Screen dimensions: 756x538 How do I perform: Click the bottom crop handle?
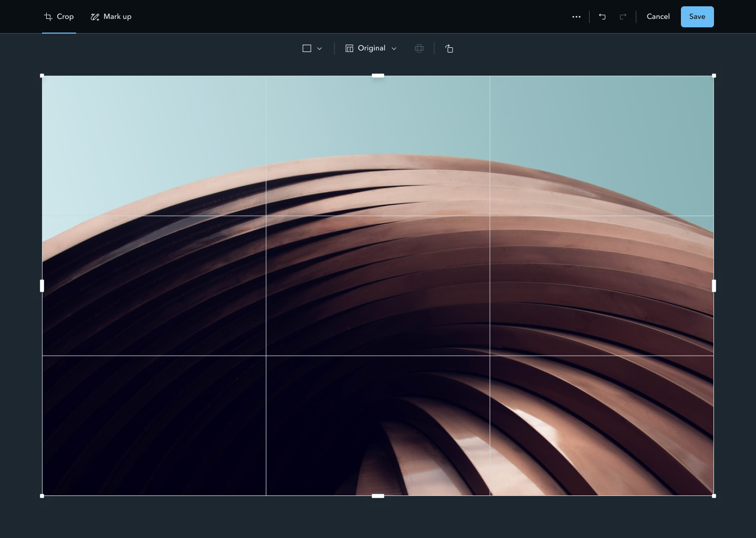tap(378, 495)
